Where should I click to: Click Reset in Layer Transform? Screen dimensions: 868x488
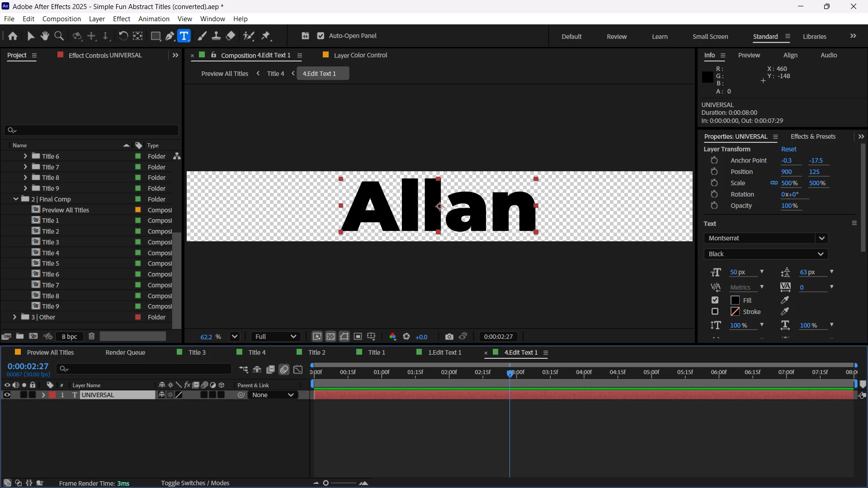[x=788, y=149]
